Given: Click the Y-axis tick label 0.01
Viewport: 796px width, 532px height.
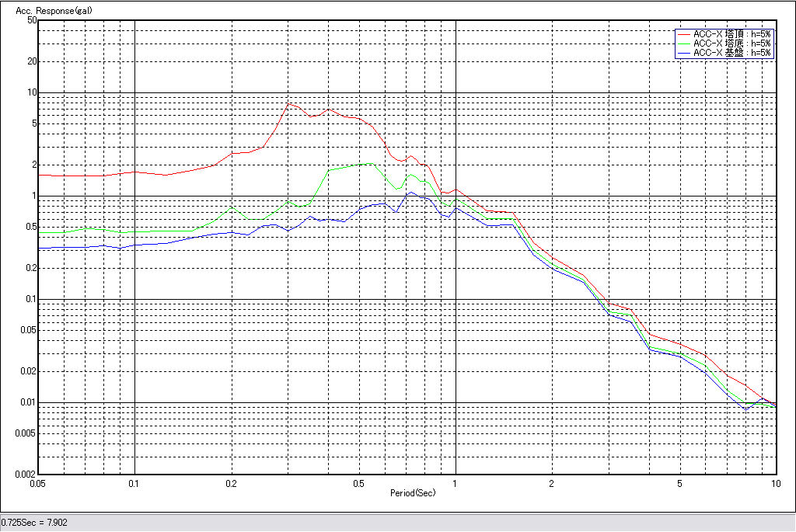Looking at the screenshot, I should click(x=29, y=402).
